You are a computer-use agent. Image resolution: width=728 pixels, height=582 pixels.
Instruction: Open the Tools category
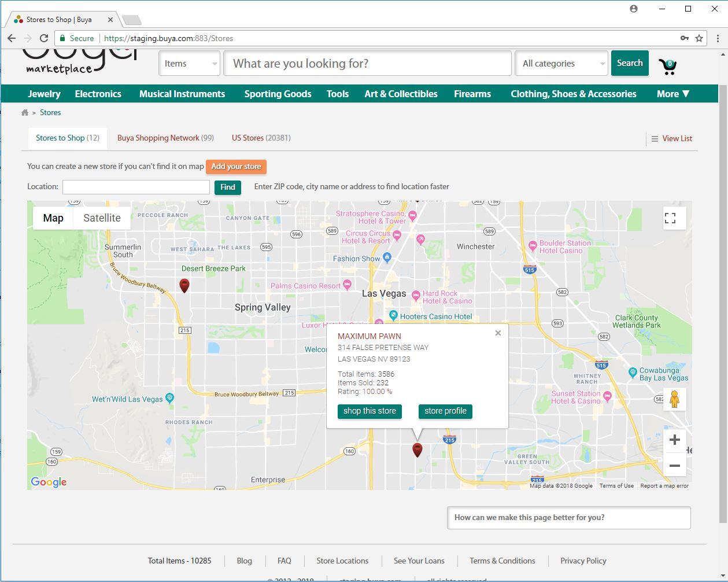(338, 94)
